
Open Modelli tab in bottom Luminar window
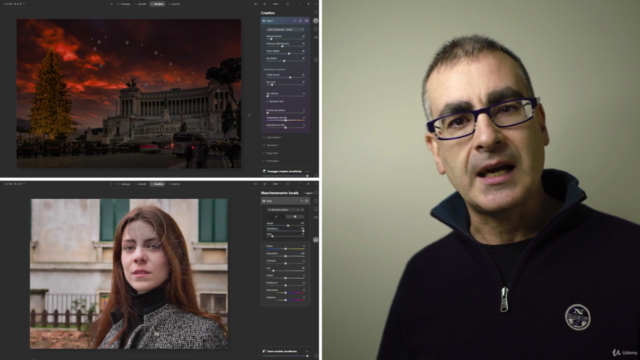tap(141, 184)
